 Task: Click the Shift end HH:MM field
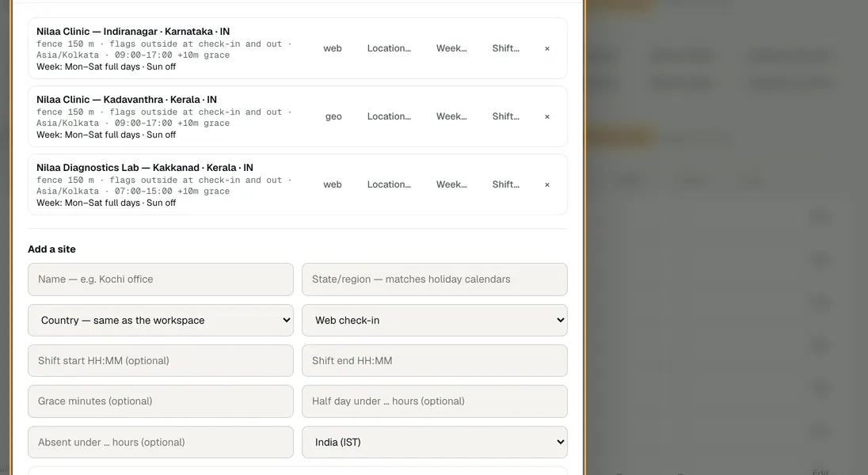[x=435, y=361]
